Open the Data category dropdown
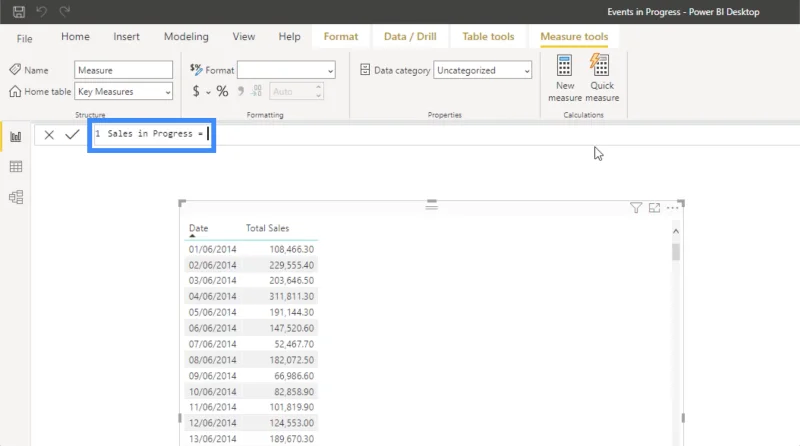The image size is (800, 446). click(x=483, y=70)
